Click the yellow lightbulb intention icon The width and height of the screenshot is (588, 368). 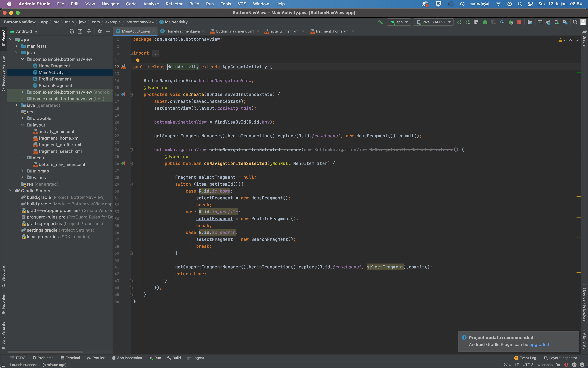(x=138, y=60)
